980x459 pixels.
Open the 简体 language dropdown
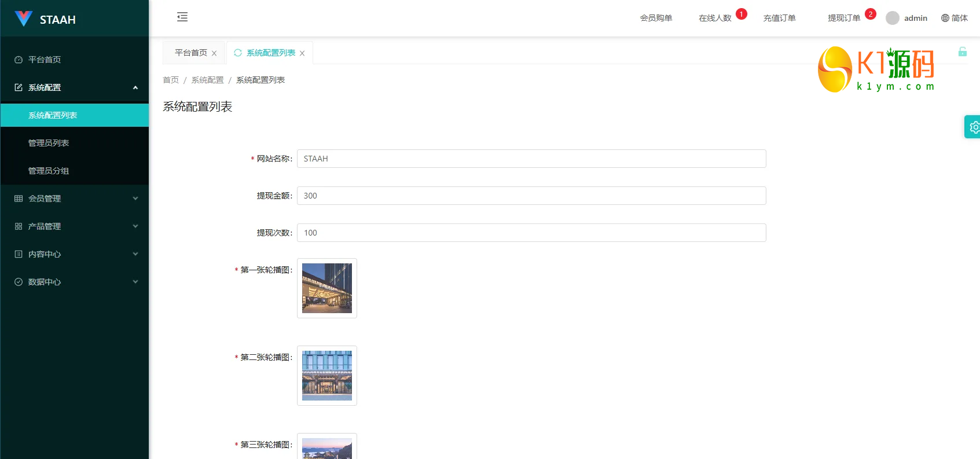pyautogui.click(x=955, y=18)
